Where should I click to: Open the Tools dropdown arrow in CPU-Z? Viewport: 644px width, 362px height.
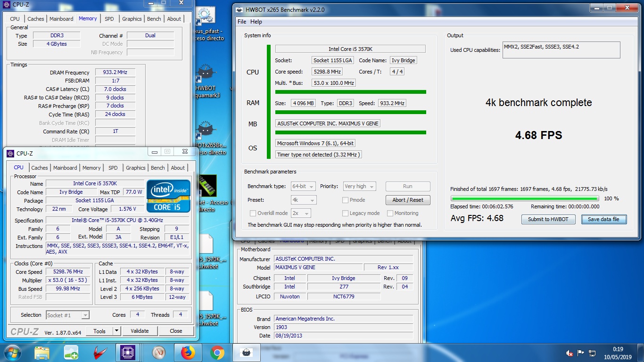117,331
